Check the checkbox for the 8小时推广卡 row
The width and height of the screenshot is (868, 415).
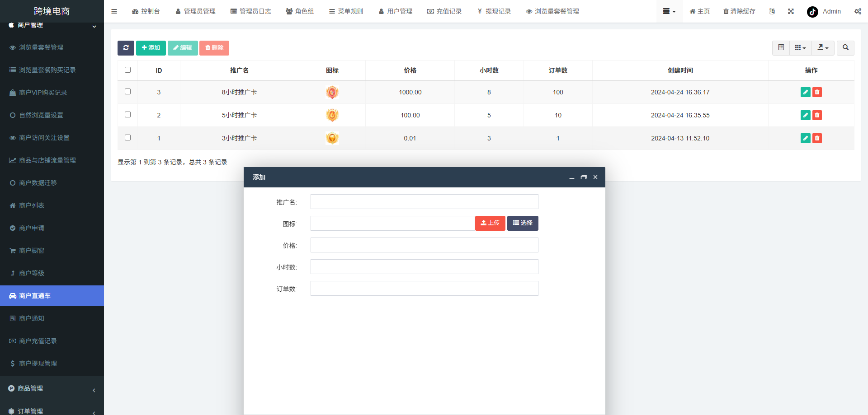click(x=127, y=92)
